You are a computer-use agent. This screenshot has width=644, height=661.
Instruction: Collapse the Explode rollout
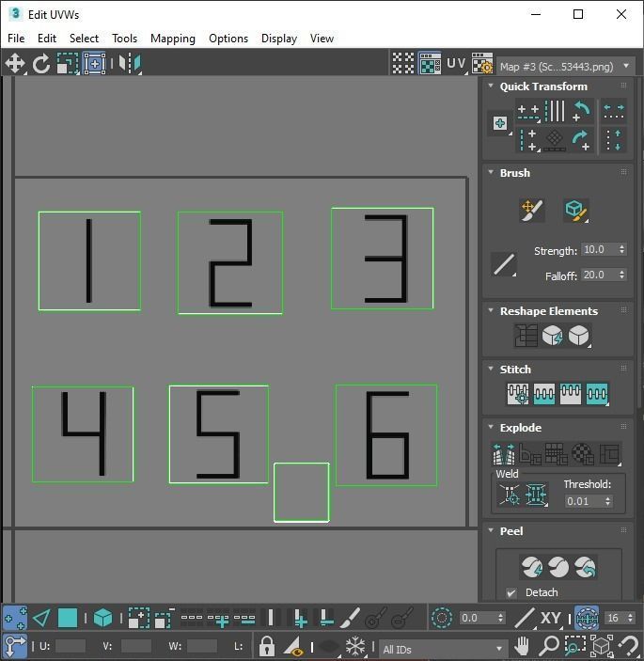coord(491,427)
